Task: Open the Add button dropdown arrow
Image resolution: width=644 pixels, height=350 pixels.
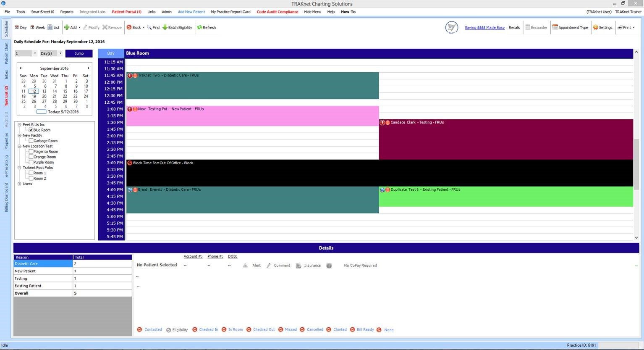Action: [x=79, y=28]
